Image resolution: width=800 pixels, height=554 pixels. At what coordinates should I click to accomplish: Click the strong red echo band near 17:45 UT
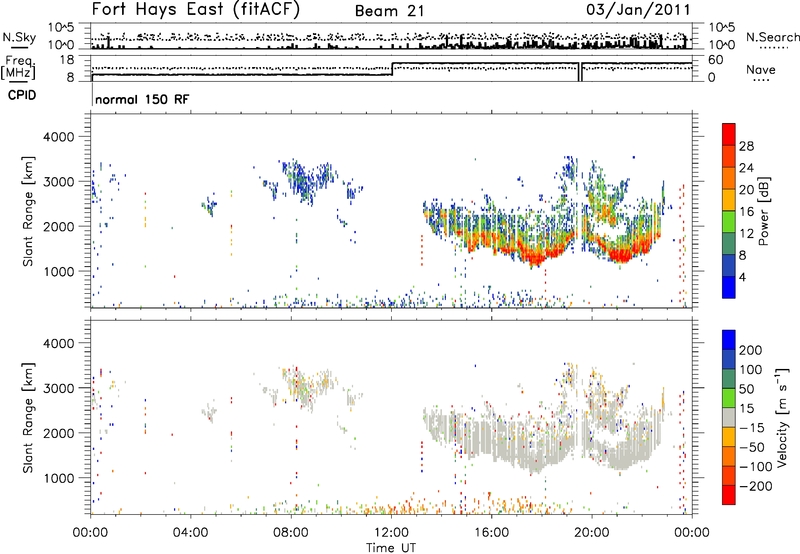click(x=536, y=257)
